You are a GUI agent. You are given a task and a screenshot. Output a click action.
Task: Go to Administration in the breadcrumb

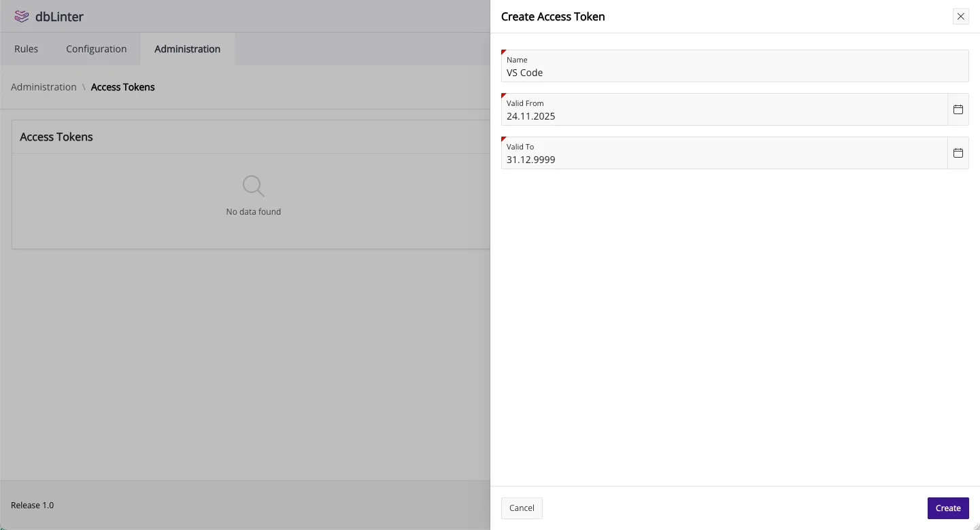[x=44, y=87]
